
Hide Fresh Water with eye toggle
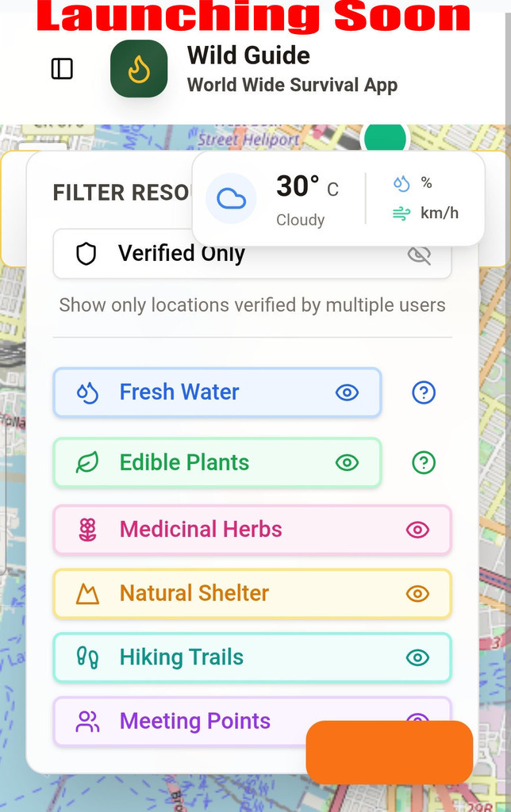[347, 393]
